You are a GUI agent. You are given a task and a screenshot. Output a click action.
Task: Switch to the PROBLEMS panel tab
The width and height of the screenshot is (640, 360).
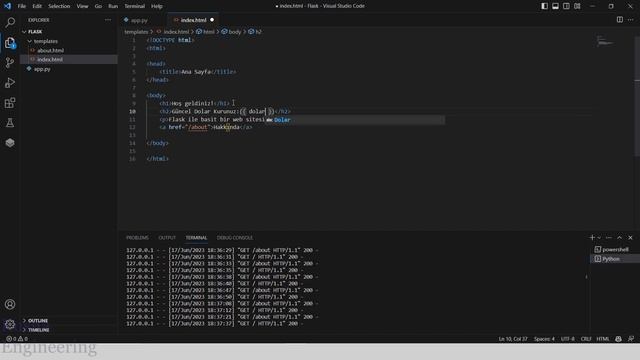pyautogui.click(x=137, y=238)
